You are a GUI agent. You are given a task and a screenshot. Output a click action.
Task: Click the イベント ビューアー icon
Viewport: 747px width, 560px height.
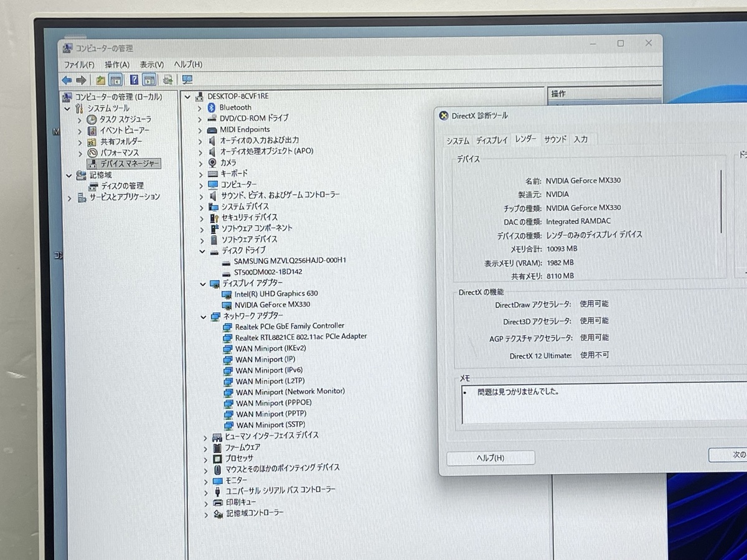[92, 130]
